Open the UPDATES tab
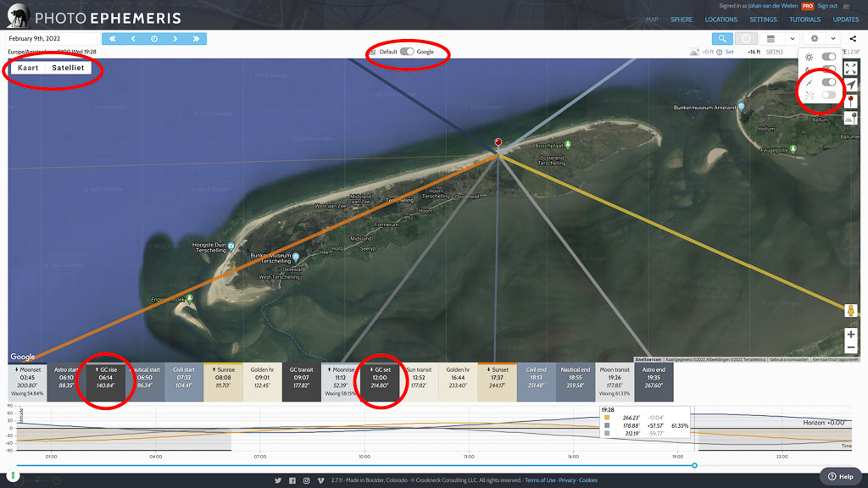Image resolution: width=868 pixels, height=488 pixels. click(x=846, y=19)
